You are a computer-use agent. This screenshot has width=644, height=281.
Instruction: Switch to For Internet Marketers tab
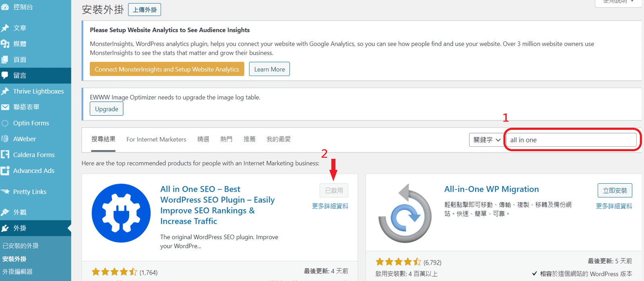[x=156, y=139]
